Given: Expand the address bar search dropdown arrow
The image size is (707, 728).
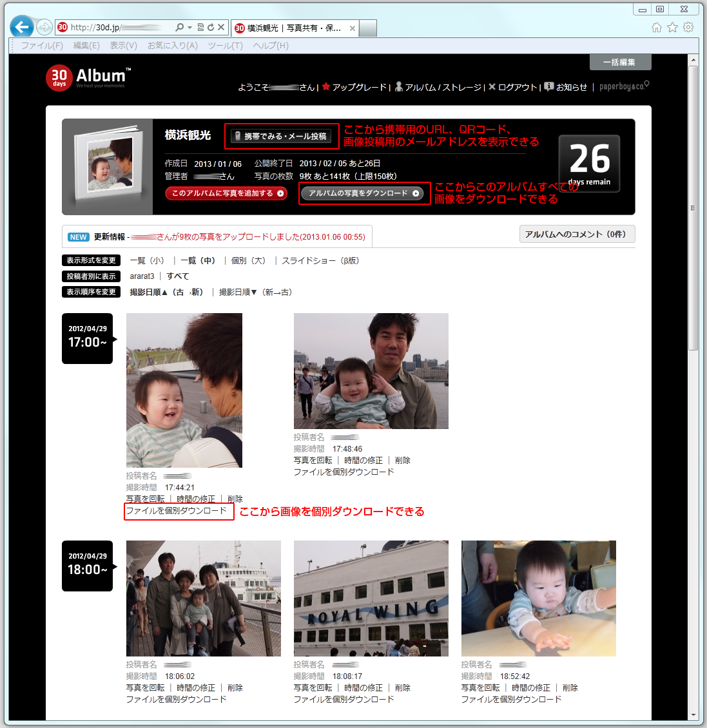Looking at the screenshot, I should [x=189, y=27].
